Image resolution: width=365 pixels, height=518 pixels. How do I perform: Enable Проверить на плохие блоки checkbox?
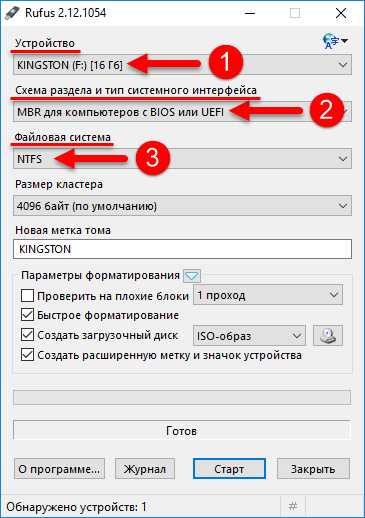[27, 295]
